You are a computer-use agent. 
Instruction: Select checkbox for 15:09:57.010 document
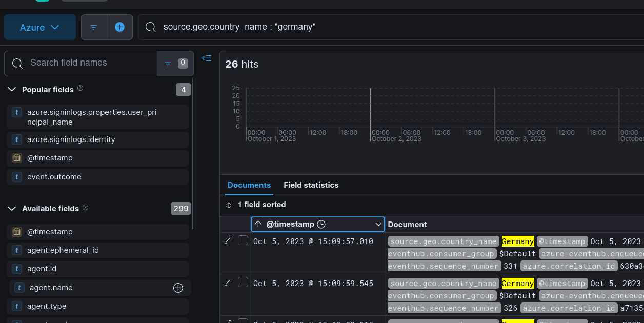(x=243, y=240)
